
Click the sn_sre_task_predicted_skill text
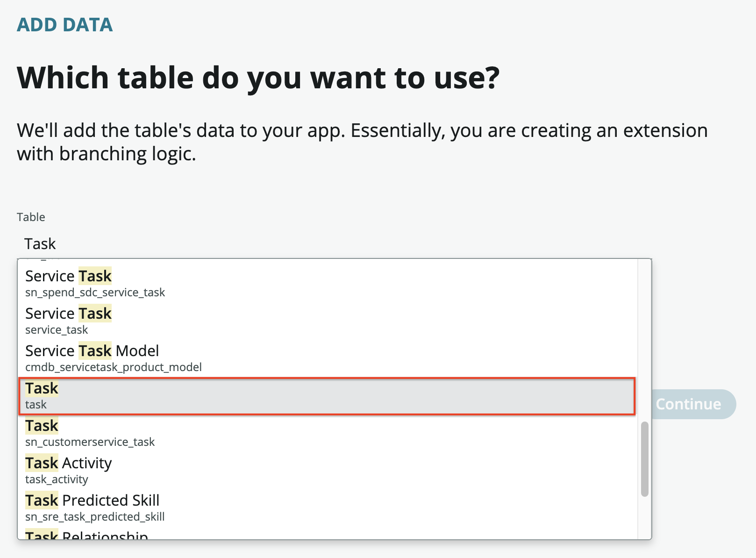95,517
